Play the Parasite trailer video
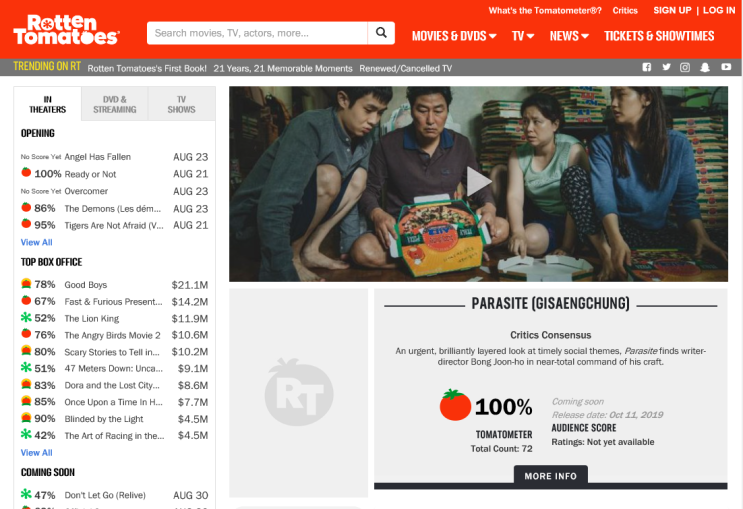Screen dimensions: 743x509 coord(479,182)
